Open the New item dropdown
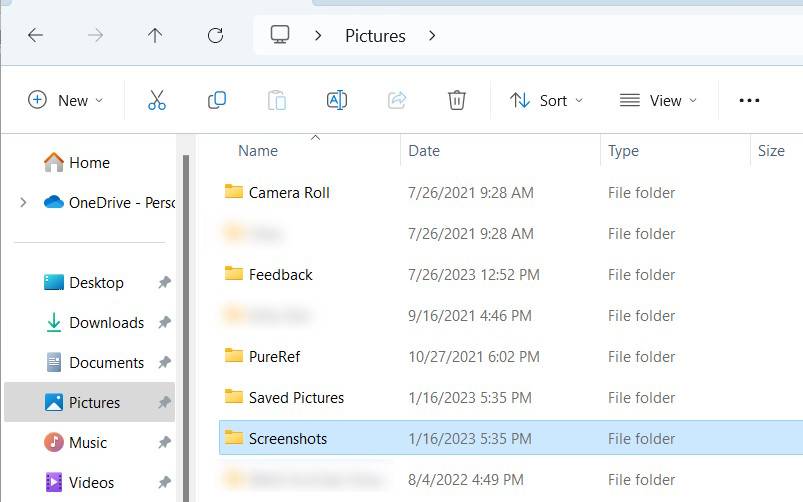The width and height of the screenshot is (803, 502). pyautogui.click(x=65, y=100)
